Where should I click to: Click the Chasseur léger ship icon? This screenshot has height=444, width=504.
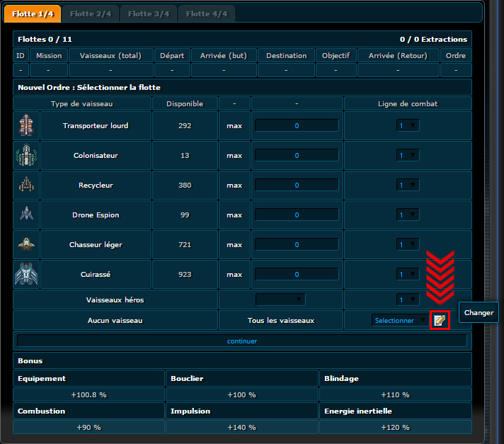[x=26, y=245]
